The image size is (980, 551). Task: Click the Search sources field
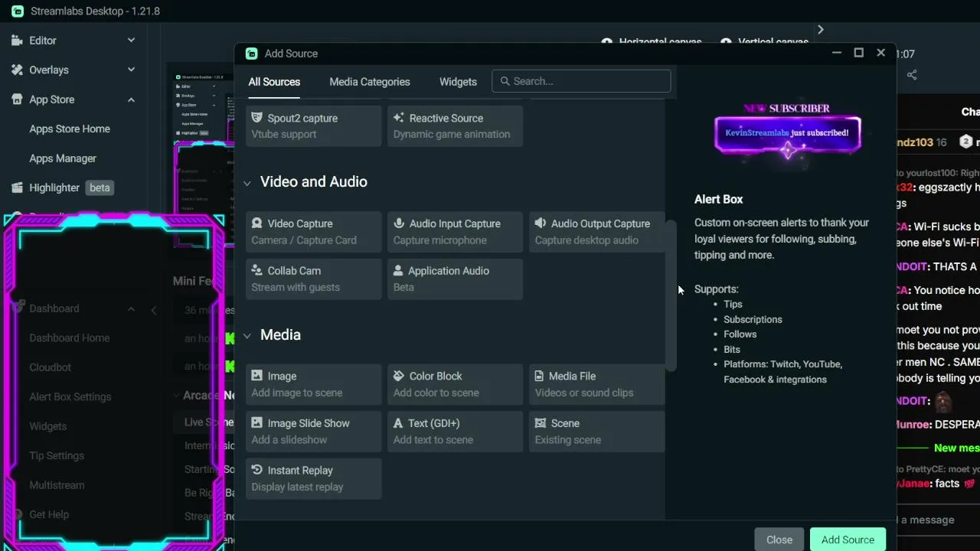[x=581, y=81]
